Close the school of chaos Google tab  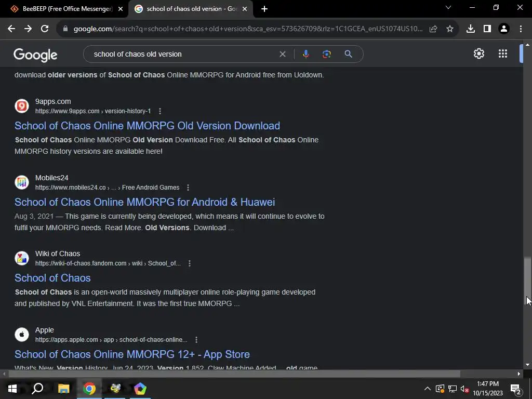(x=245, y=9)
